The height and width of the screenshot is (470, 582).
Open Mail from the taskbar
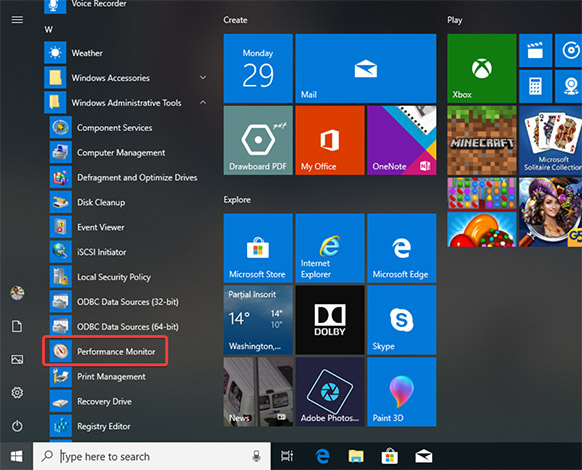click(424, 456)
